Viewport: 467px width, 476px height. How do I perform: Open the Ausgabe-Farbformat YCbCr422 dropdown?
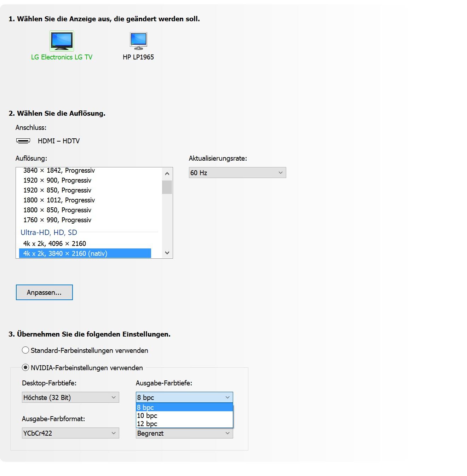coord(70,433)
